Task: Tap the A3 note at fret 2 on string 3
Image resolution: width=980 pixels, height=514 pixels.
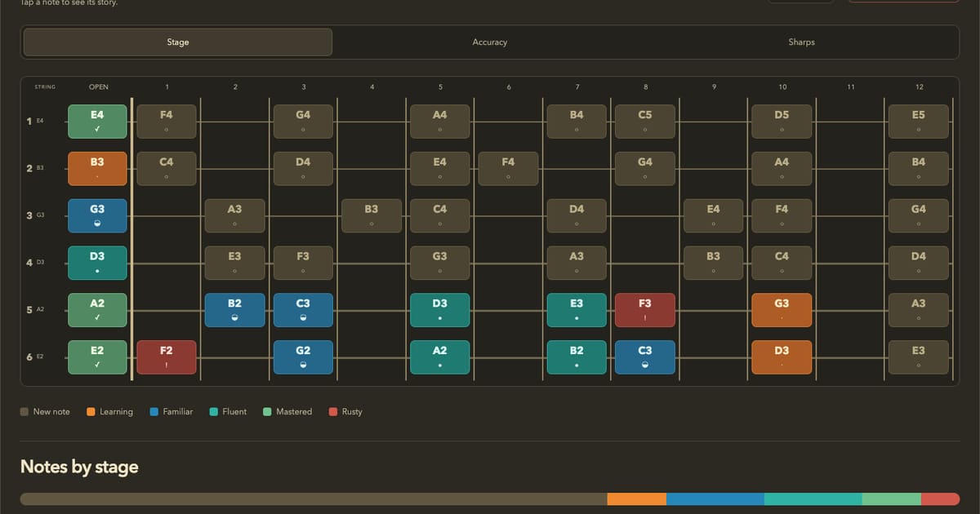Action: click(235, 216)
